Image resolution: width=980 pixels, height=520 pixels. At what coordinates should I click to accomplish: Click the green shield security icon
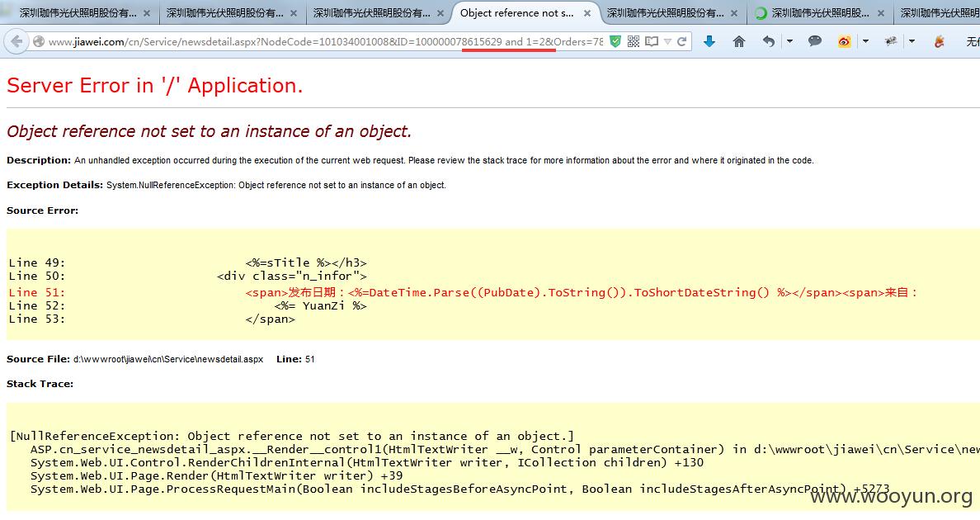point(615,41)
